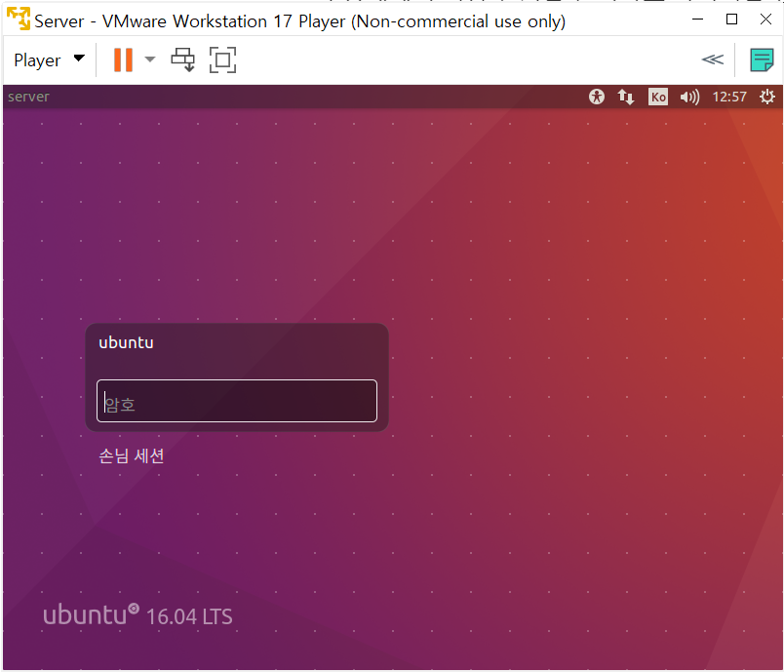Open the network indicator in Ubuntu panel

[625, 97]
